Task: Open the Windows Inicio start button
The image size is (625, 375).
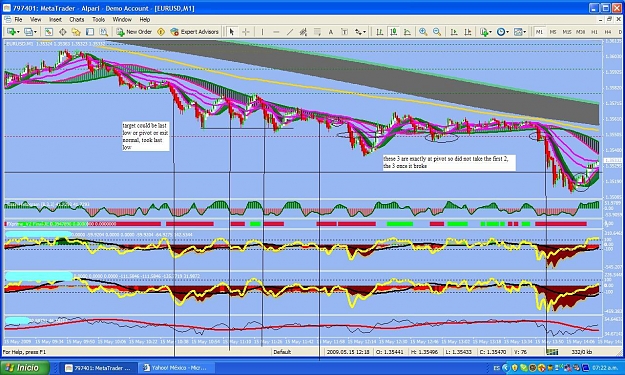Action: coord(25,367)
